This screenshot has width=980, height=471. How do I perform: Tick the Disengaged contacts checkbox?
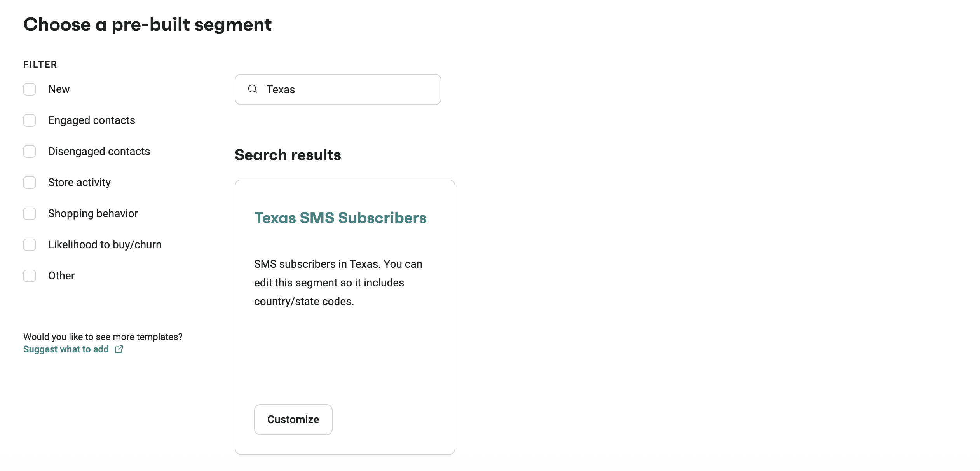30,152
